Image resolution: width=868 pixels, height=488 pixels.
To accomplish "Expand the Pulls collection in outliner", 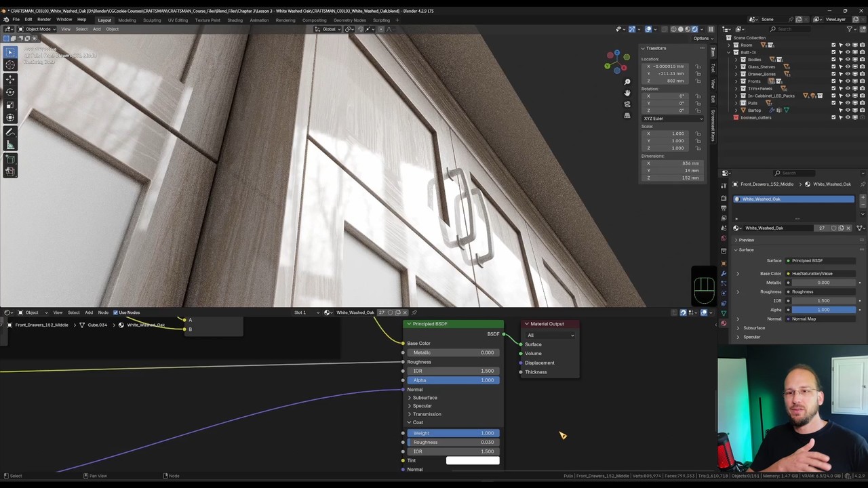I will pyautogui.click(x=736, y=103).
